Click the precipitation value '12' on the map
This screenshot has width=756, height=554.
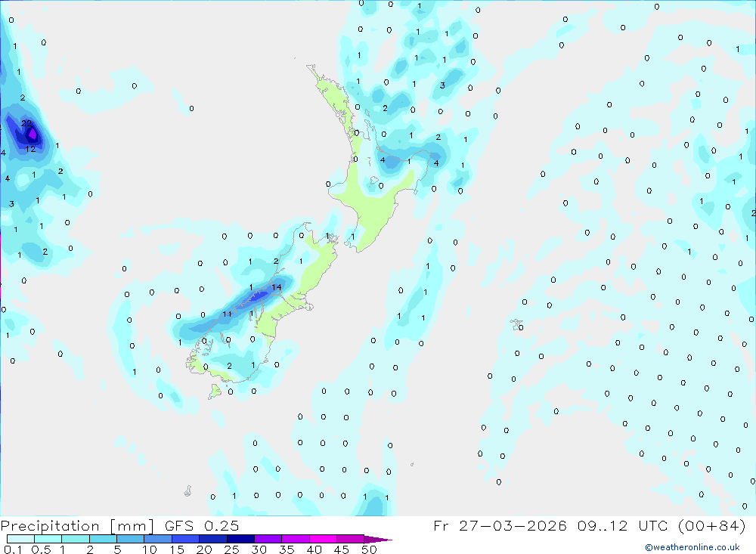click(x=30, y=149)
